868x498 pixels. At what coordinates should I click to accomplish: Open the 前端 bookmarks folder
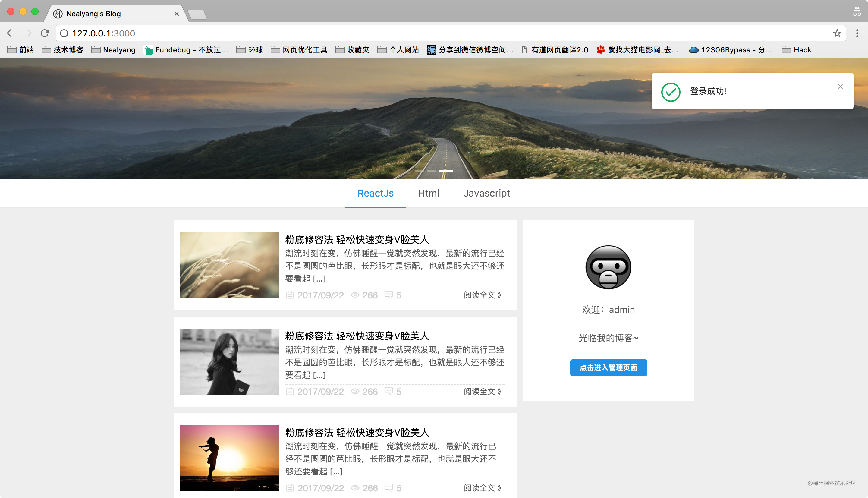coord(20,50)
